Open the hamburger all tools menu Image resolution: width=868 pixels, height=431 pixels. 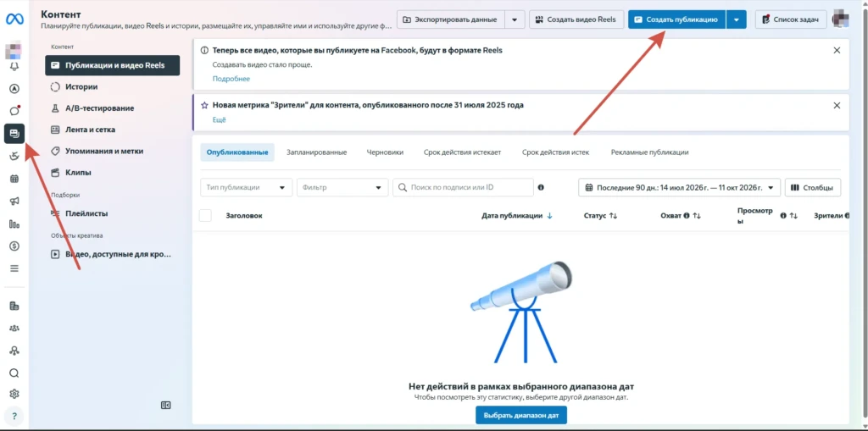point(14,268)
